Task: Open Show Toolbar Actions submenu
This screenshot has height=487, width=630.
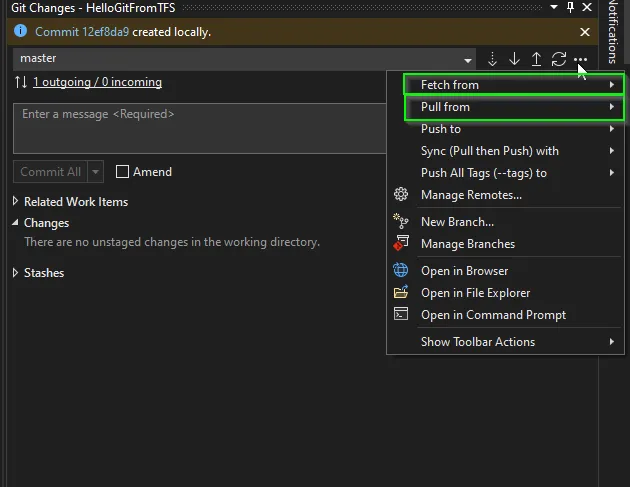Action: (505, 342)
